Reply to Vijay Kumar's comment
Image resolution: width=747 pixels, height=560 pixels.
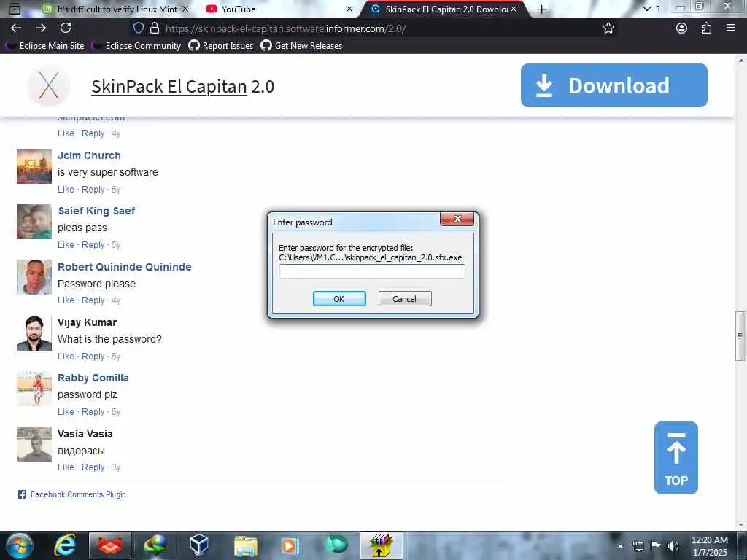click(93, 356)
